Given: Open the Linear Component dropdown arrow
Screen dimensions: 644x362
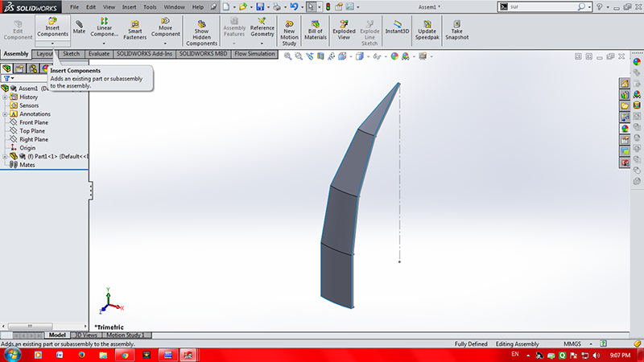Looking at the screenshot, I should (104, 43).
